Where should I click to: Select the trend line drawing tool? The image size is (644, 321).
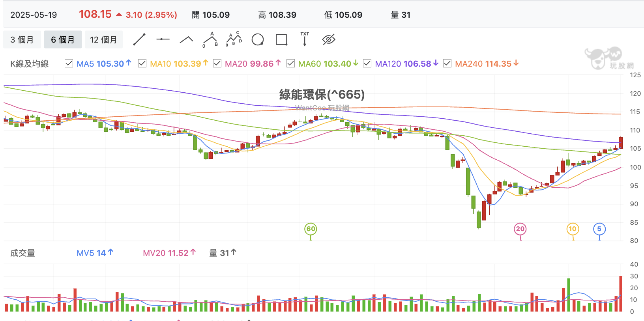coord(139,39)
